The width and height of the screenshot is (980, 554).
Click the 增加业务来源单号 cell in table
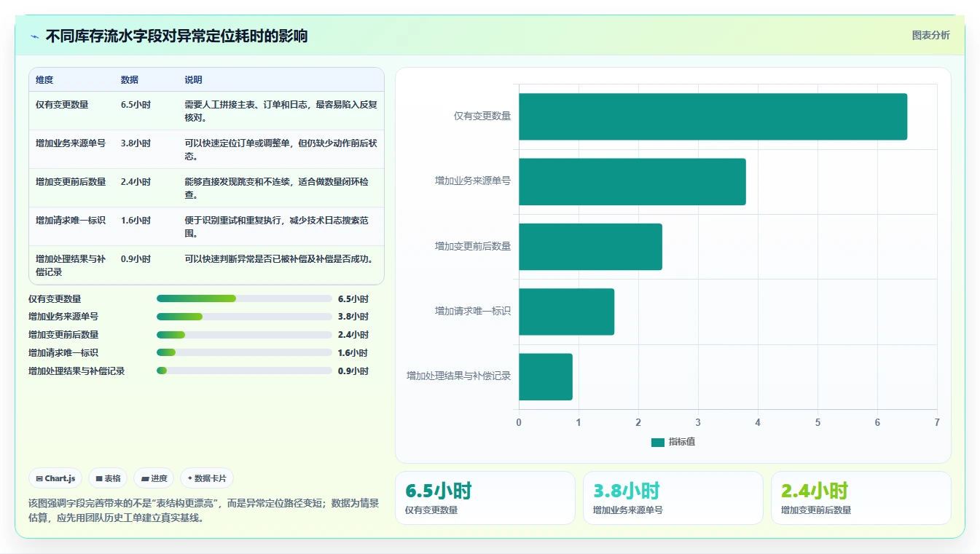[71, 143]
